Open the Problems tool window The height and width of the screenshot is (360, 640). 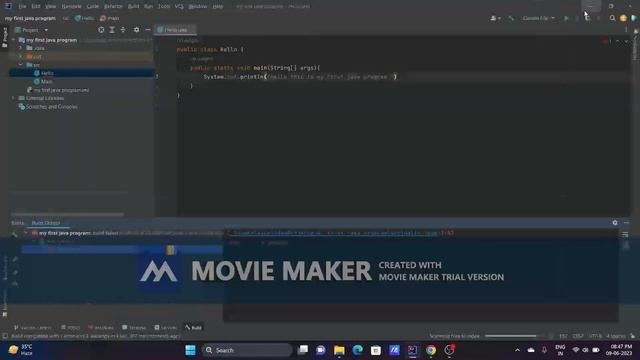(101, 328)
